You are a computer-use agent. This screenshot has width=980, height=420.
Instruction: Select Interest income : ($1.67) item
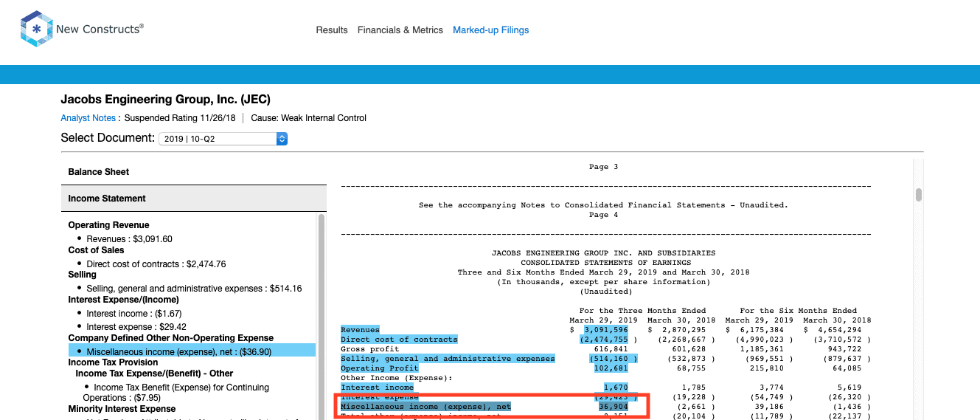pyautogui.click(x=135, y=314)
